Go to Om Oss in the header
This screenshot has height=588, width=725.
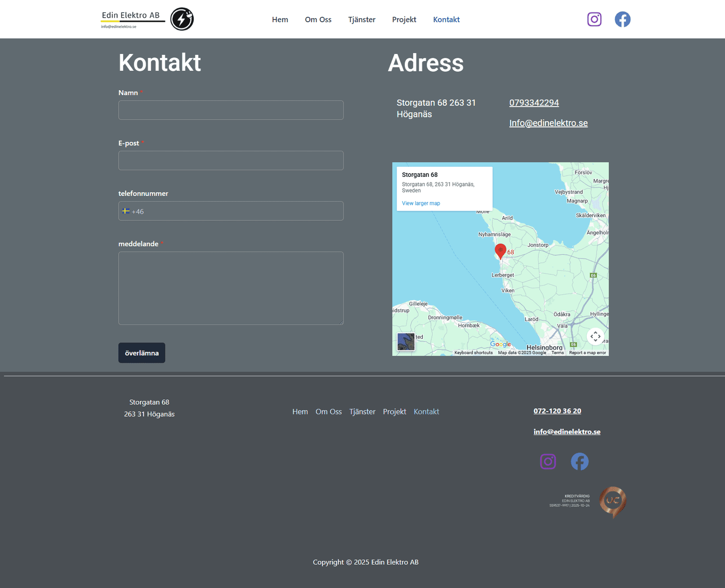(x=318, y=19)
